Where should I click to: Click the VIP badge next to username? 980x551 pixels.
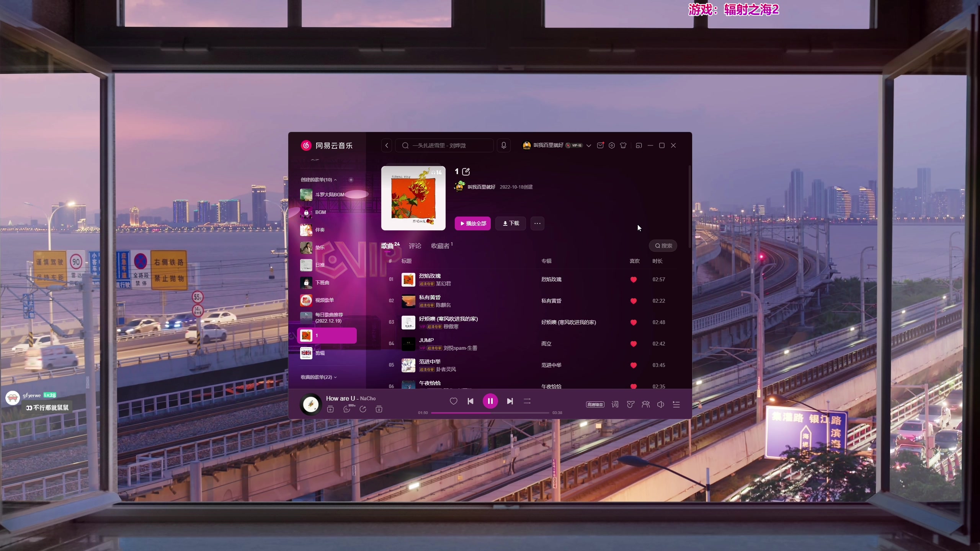tap(574, 145)
